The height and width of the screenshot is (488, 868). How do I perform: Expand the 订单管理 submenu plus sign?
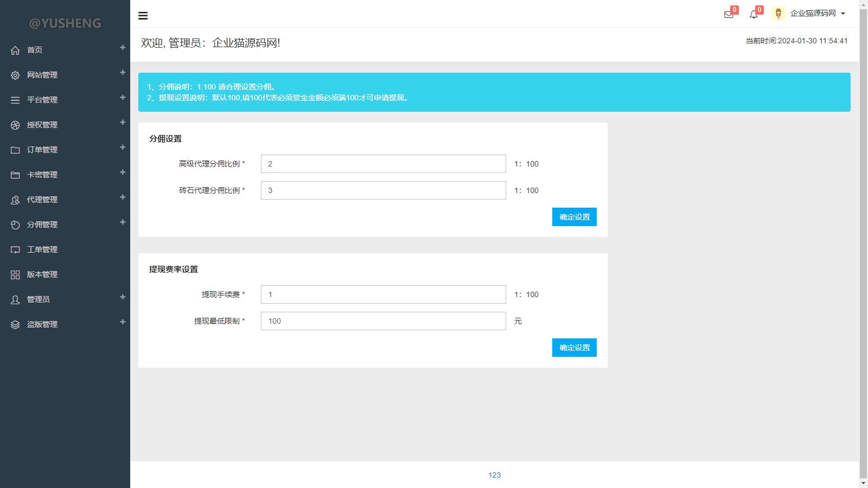[123, 147]
